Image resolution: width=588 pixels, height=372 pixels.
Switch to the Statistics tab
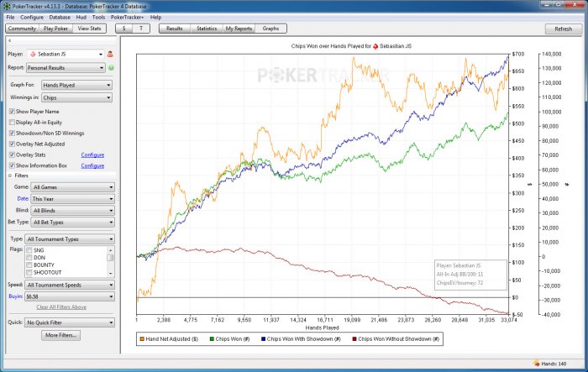tap(207, 29)
